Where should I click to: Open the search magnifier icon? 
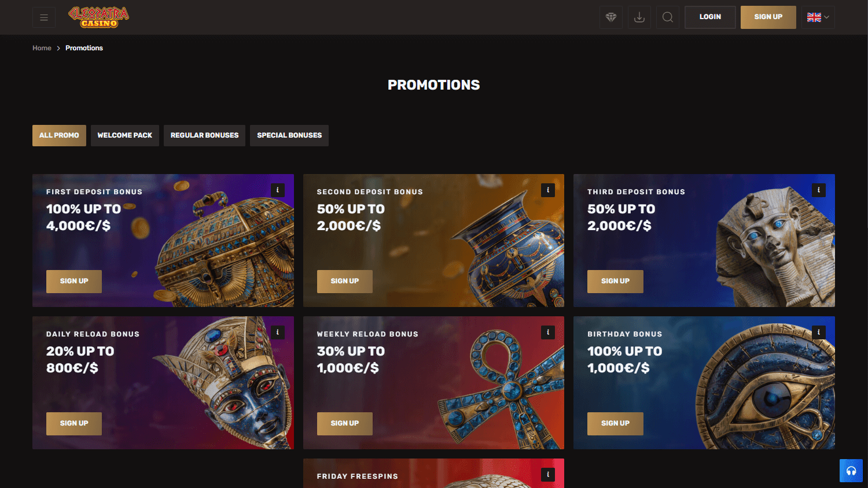[x=668, y=17]
